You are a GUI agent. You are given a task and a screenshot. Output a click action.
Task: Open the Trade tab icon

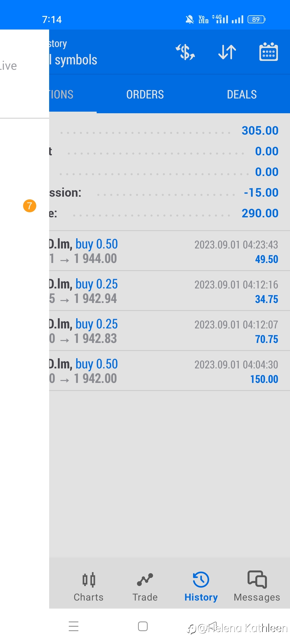tap(145, 580)
